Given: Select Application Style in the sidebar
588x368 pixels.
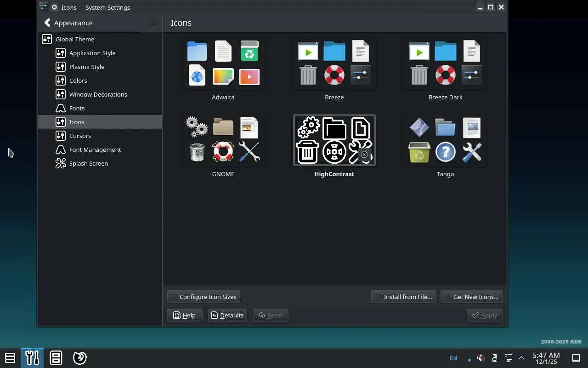Looking at the screenshot, I should [100, 53].
